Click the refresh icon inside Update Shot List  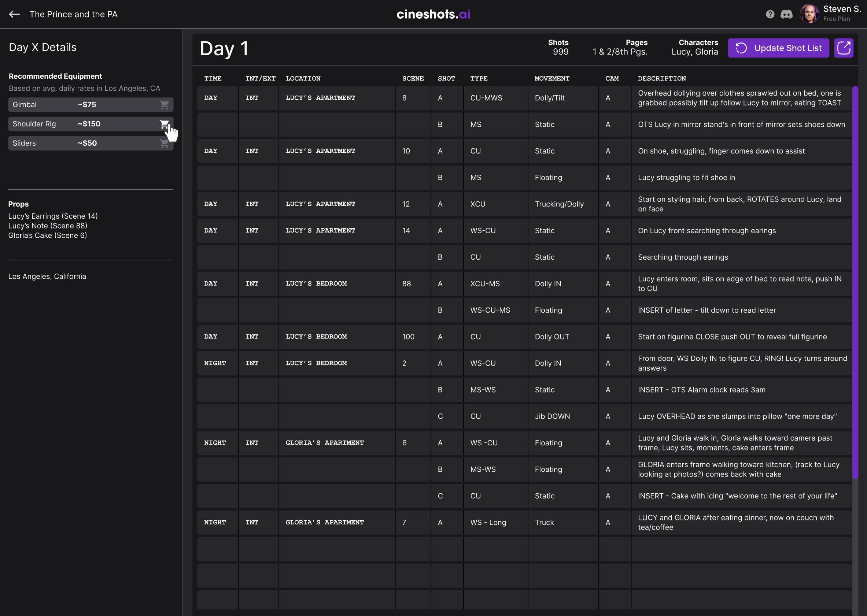pos(740,48)
